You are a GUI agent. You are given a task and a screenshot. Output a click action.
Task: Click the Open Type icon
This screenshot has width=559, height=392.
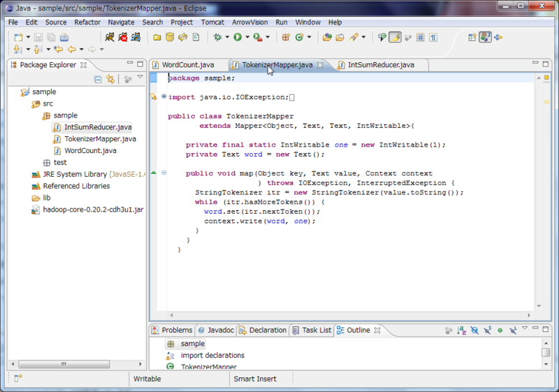[327, 37]
